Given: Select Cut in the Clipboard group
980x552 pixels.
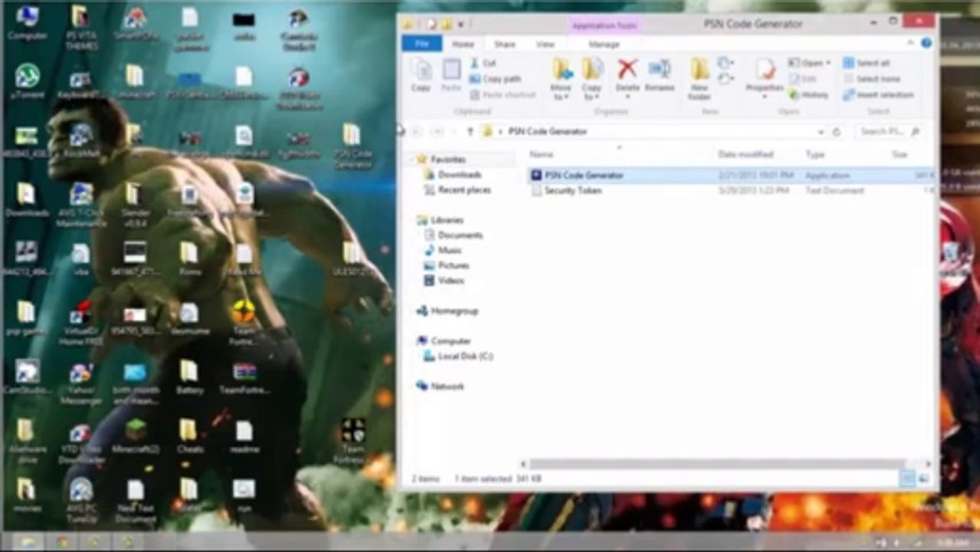Looking at the screenshot, I should click(483, 63).
